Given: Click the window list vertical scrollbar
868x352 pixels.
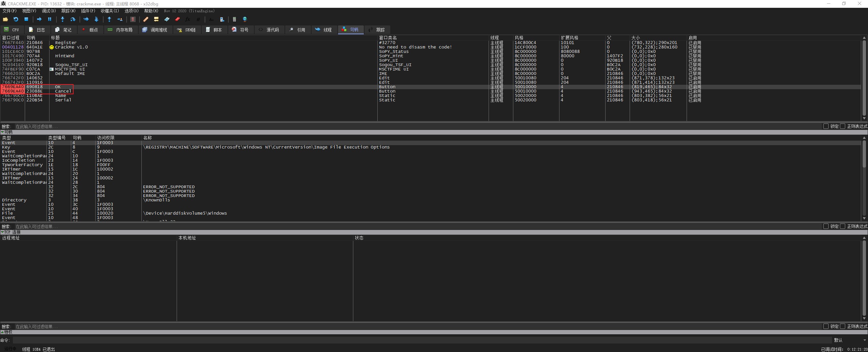Looking at the screenshot, I should [x=864, y=78].
